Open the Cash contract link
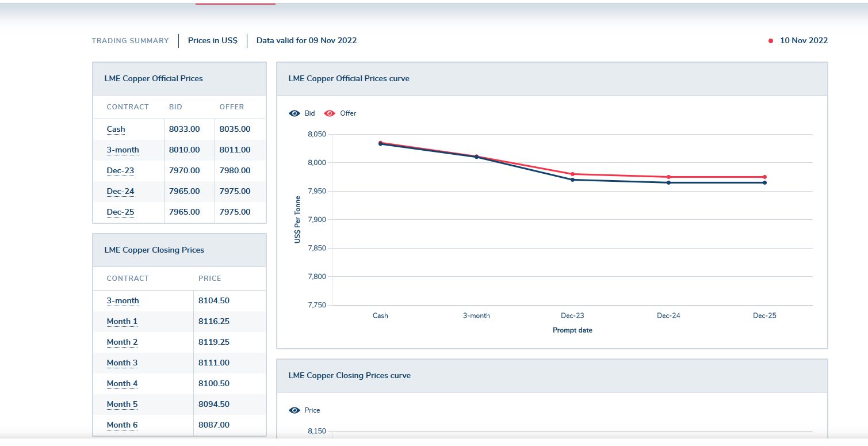The image size is (868, 446). point(116,129)
